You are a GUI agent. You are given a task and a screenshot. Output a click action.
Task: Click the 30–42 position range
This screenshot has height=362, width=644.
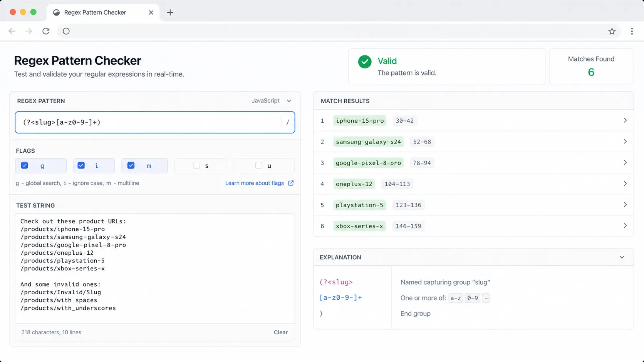click(x=405, y=121)
